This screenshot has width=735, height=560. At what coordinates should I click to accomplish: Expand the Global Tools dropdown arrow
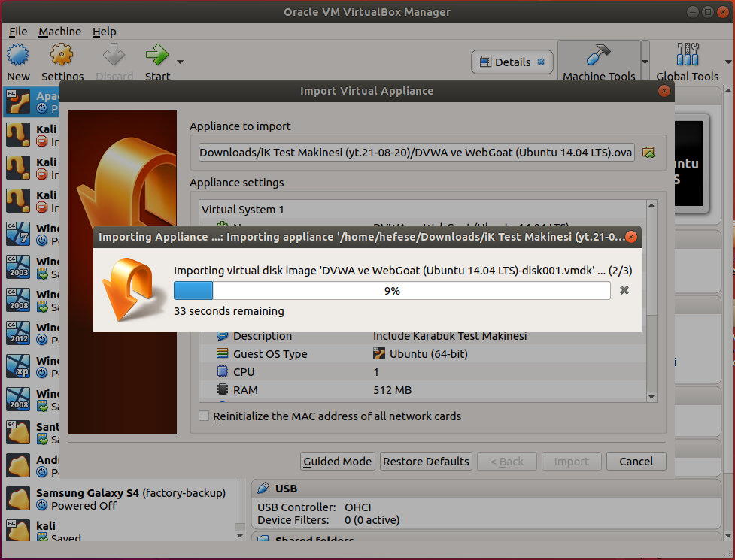click(x=728, y=62)
